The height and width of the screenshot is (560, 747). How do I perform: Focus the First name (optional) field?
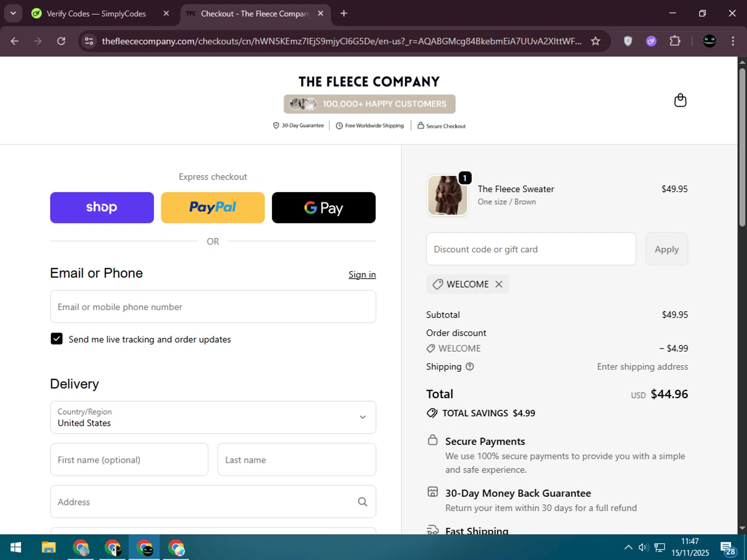[x=129, y=459]
